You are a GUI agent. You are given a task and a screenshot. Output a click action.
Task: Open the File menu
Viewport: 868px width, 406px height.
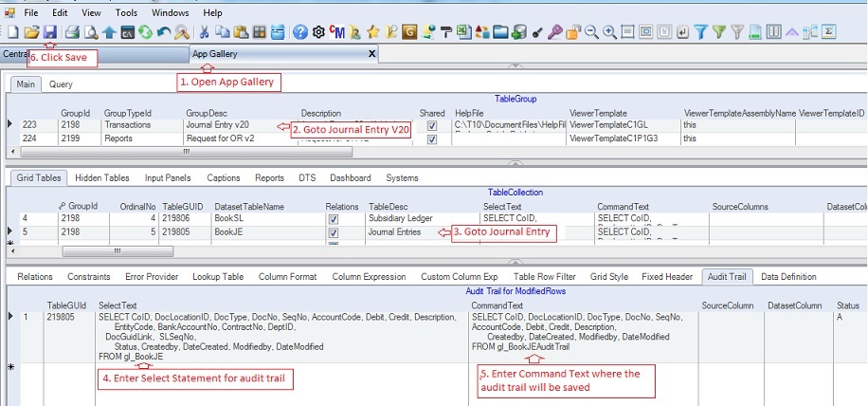click(31, 12)
